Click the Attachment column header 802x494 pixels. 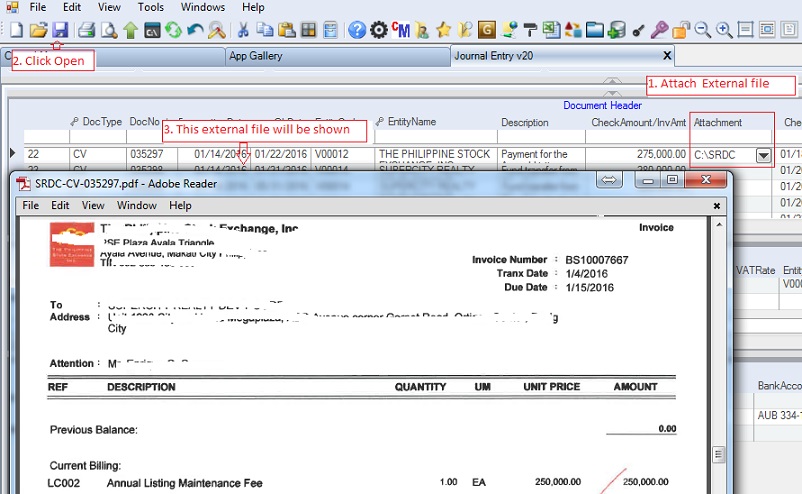click(x=718, y=123)
